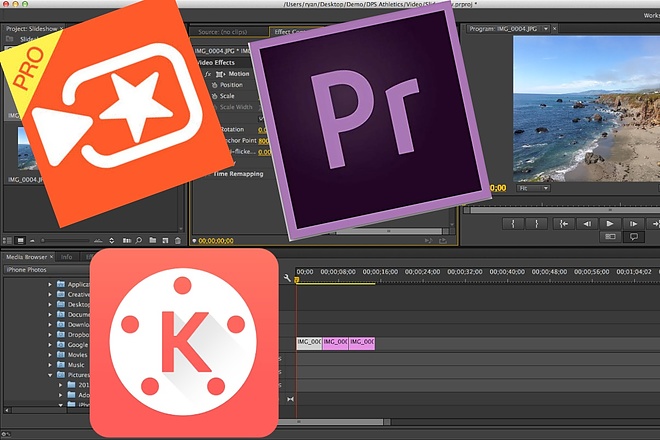Close the Media Browser tab

pyautogui.click(x=52, y=257)
